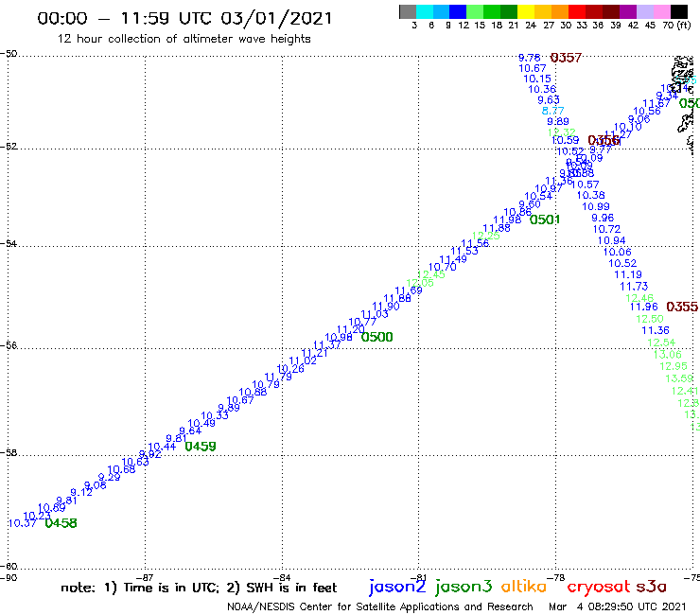
Task: Click the '0355' track time marker
Action: click(x=682, y=307)
